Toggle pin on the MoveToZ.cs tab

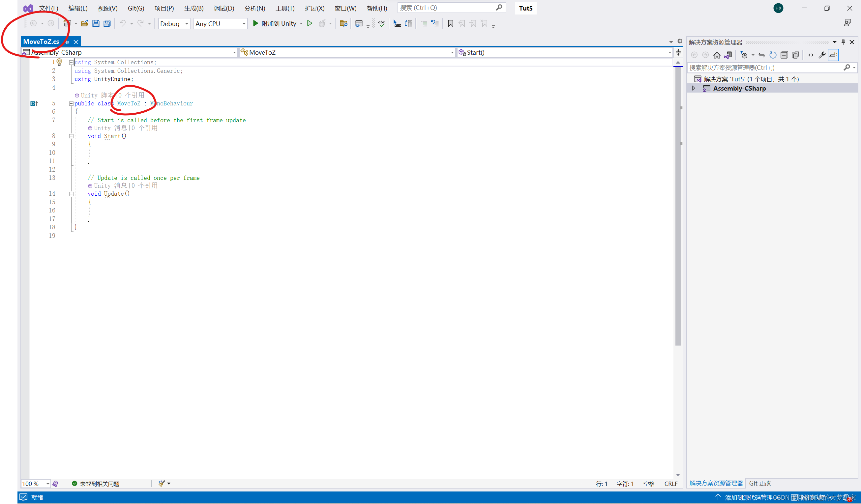(x=67, y=42)
